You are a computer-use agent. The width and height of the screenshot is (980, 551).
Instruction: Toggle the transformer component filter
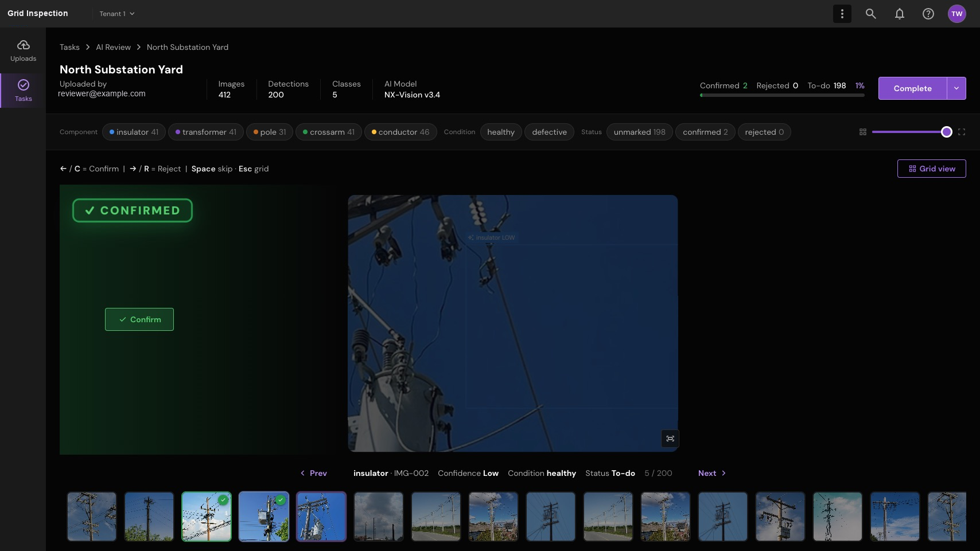tap(205, 132)
